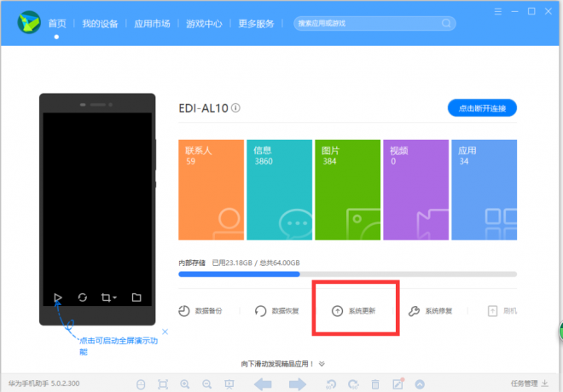Open the screenshot folder icon
The image size is (563, 392).
(136, 297)
